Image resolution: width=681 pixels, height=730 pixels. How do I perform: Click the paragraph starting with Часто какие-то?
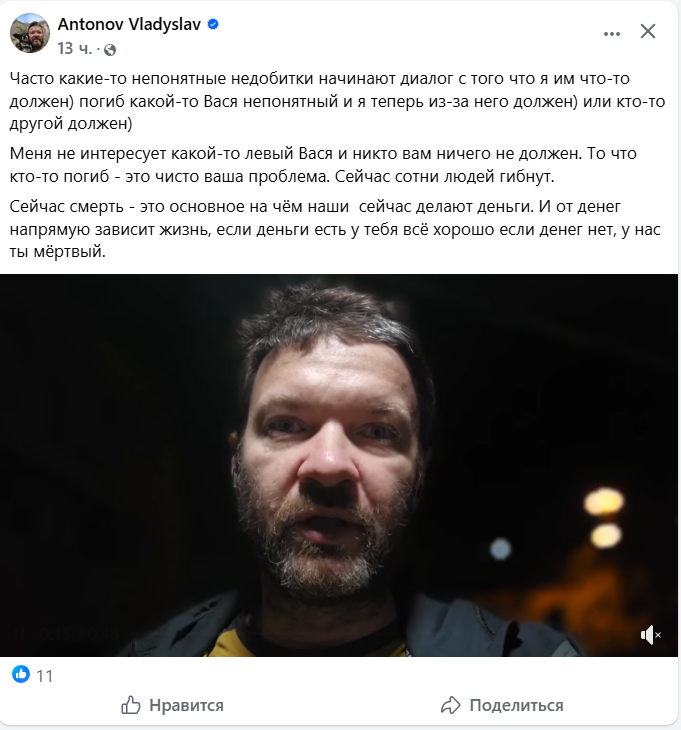337,101
